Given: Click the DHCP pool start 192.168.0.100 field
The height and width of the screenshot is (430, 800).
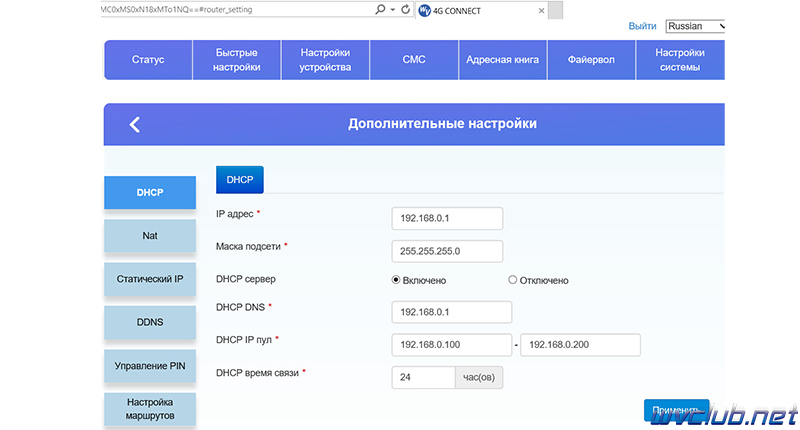Looking at the screenshot, I should [x=452, y=345].
